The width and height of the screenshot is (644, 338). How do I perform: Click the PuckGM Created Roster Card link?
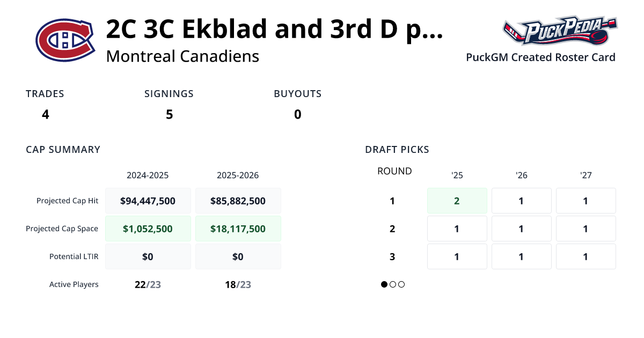click(540, 57)
